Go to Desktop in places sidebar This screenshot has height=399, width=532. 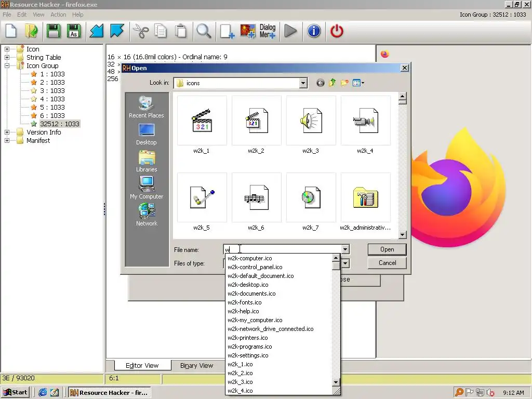pyautogui.click(x=146, y=135)
